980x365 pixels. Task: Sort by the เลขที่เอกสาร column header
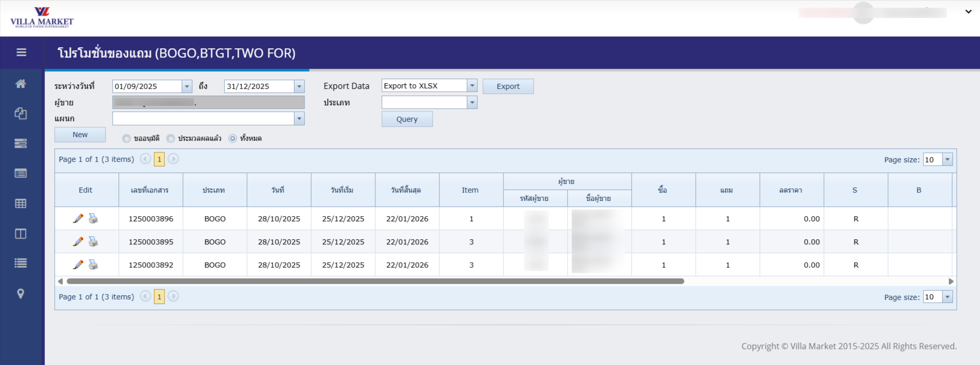[x=150, y=190]
